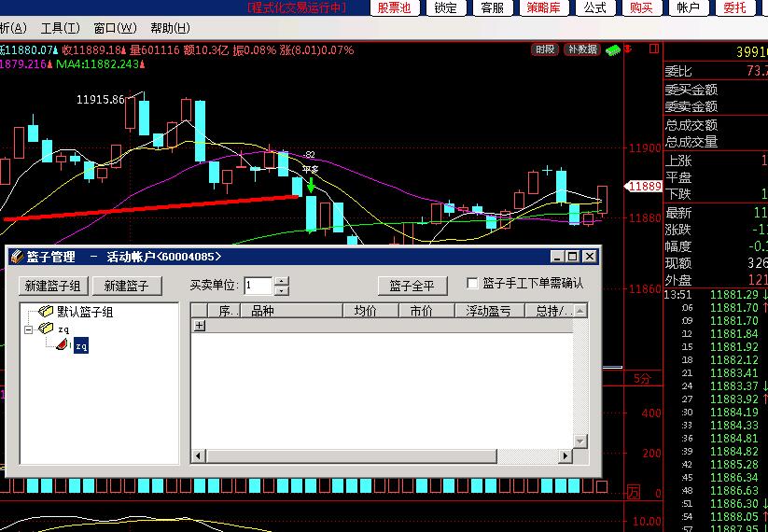Click the 总成交额 label
The height and width of the screenshot is (532, 768).
point(691,125)
